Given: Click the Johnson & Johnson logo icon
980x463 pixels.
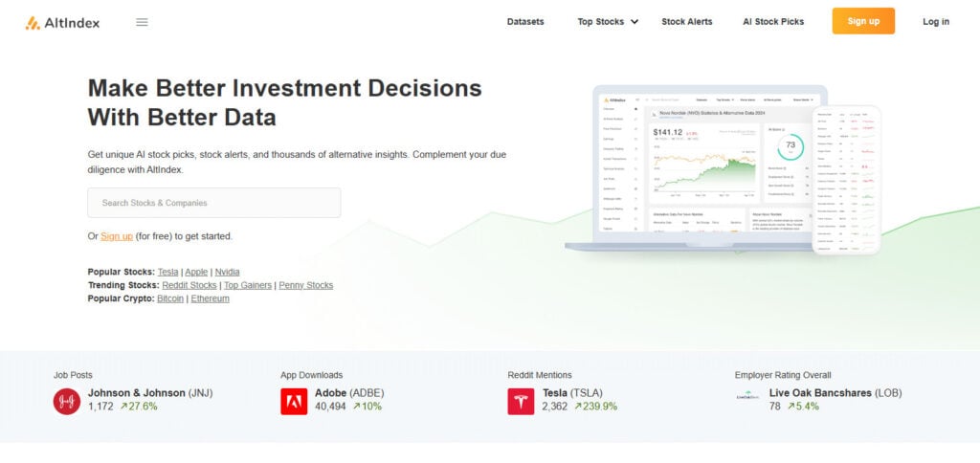Looking at the screenshot, I should click(67, 401).
